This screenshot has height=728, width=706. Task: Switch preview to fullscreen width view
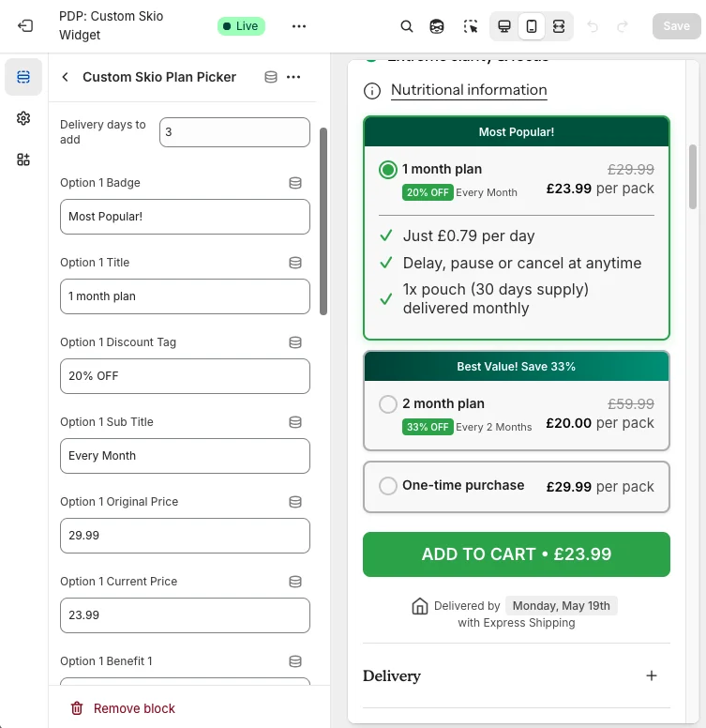tap(559, 26)
